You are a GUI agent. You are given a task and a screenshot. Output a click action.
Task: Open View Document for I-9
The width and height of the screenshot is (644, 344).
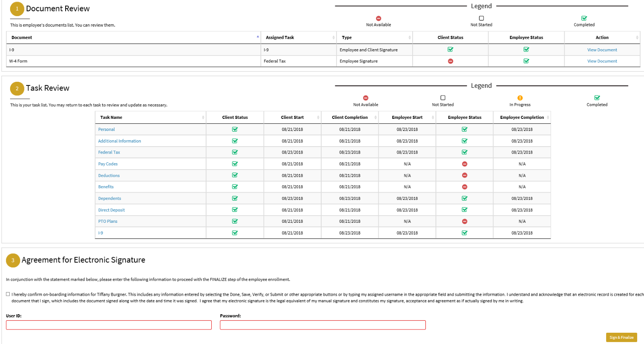[x=602, y=50]
